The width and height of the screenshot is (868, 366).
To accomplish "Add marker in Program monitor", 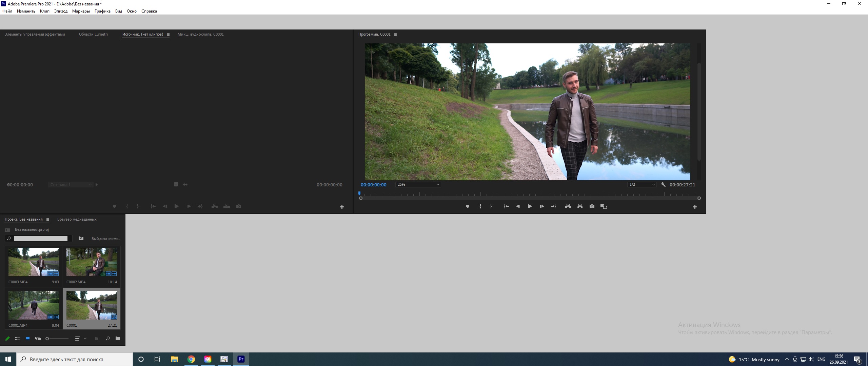I will (468, 206).
